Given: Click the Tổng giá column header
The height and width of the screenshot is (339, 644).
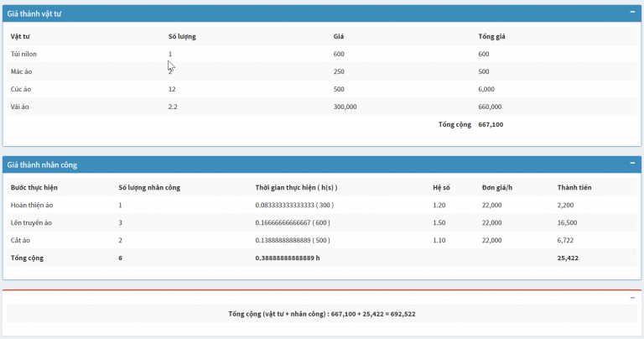Looking at the screenshot, I should point(491,36).
